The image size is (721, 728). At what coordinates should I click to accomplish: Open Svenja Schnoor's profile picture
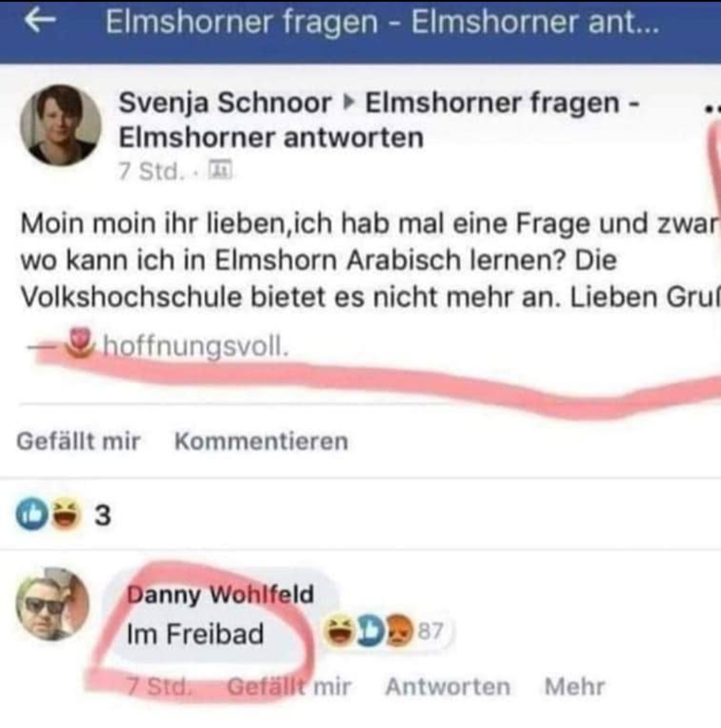click(60, 126)
